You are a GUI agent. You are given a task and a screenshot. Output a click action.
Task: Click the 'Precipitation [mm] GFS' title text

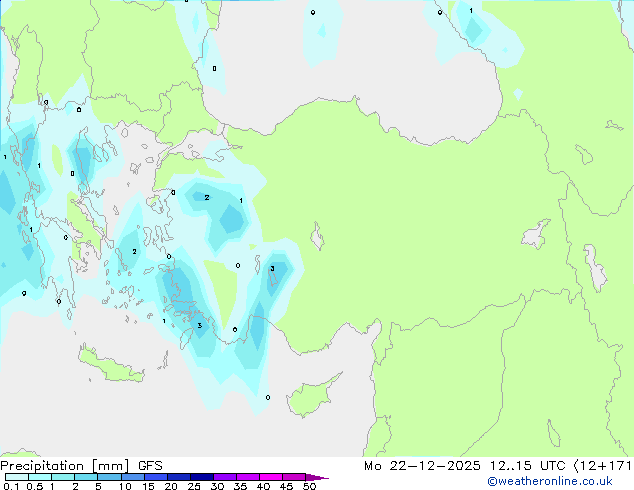coord(81,466)
